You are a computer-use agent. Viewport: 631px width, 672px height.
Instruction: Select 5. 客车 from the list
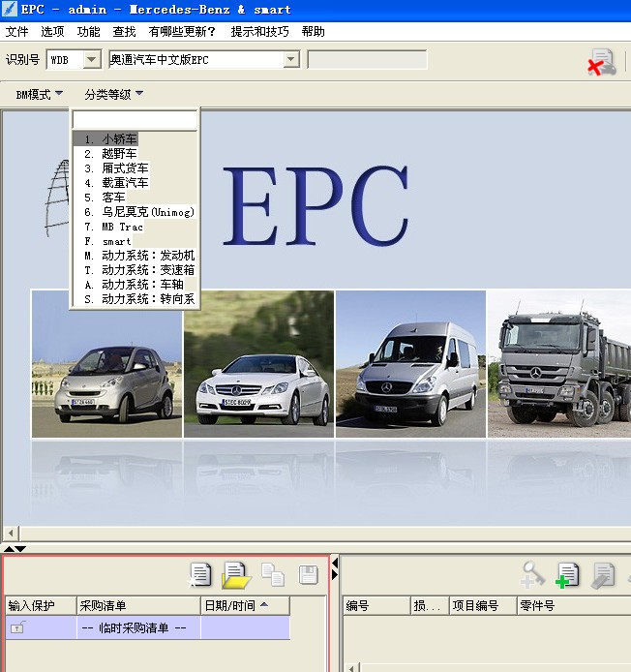[x=135, y=198]
